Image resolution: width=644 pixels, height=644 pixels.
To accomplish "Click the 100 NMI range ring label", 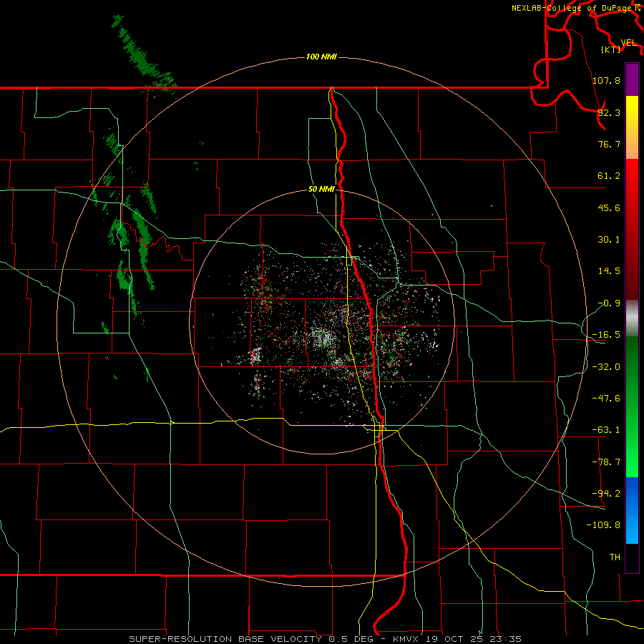I will 321,57.
